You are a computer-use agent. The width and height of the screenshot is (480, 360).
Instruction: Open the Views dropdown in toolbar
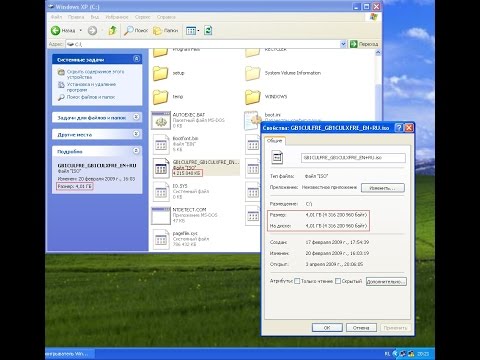pos(192,31)
